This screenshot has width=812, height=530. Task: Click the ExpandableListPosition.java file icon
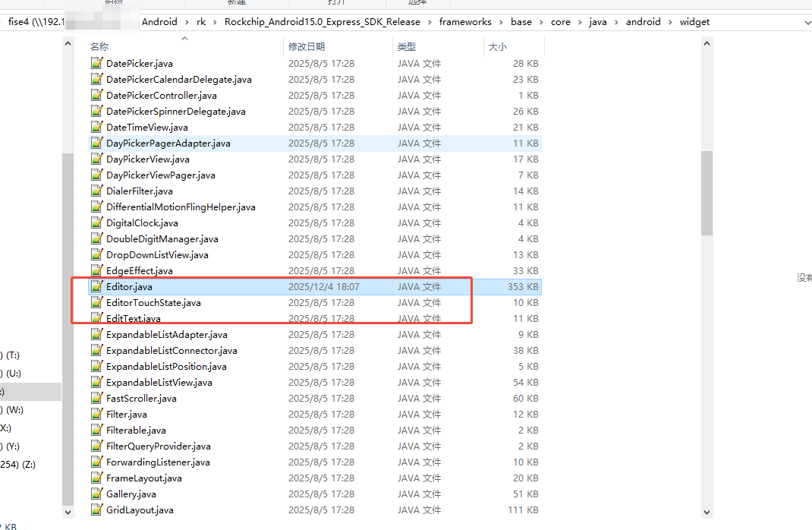96,366
